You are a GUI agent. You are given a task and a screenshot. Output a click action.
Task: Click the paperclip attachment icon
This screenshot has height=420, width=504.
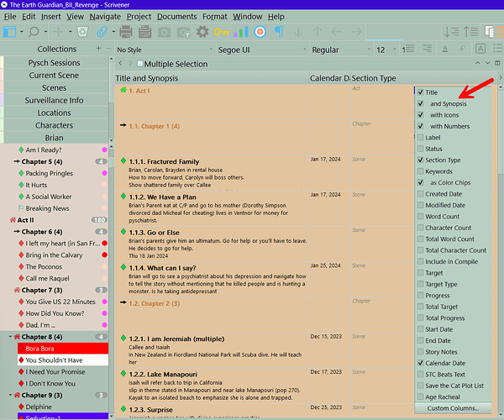tap(102, 31)
